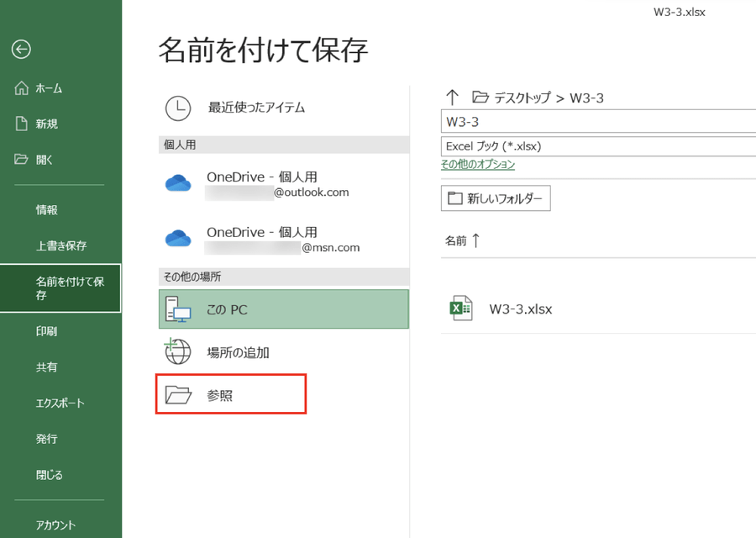Open the エクスポート page

pyautogui.click(x=60, y=403)
